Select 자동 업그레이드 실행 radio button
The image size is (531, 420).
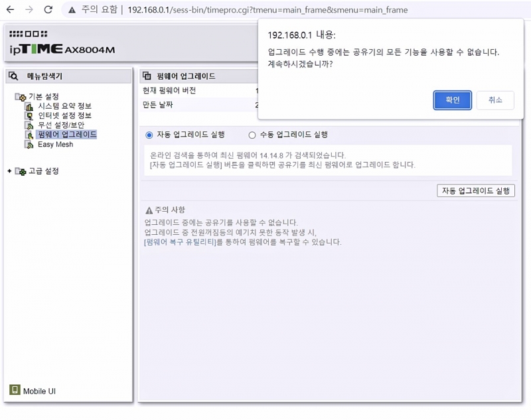point(149,135)
